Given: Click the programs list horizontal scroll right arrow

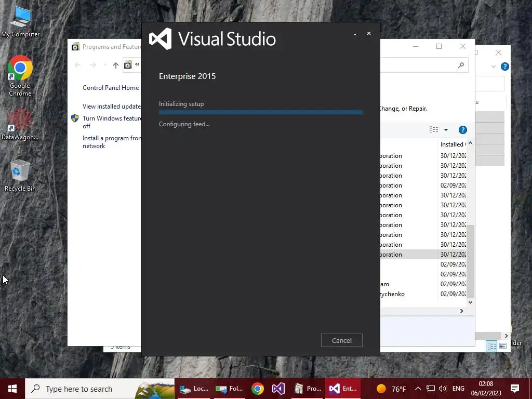Looking at the screenshot, I should (x=462, y=311).
